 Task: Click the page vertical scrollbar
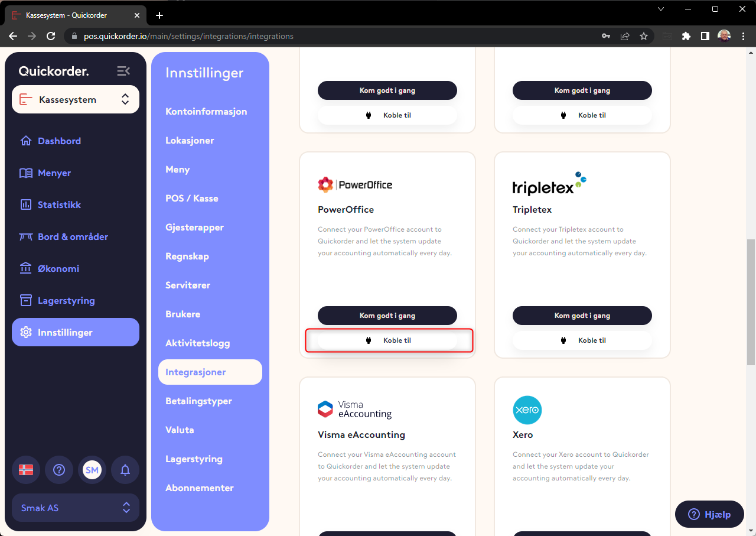point(751,301)
